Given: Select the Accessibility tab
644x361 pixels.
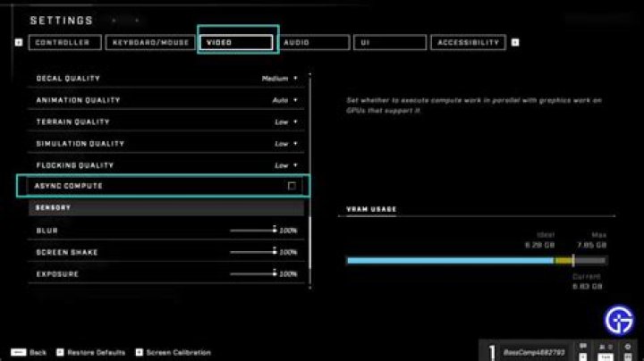Looking at the screenshot, I should click(468, 42).
